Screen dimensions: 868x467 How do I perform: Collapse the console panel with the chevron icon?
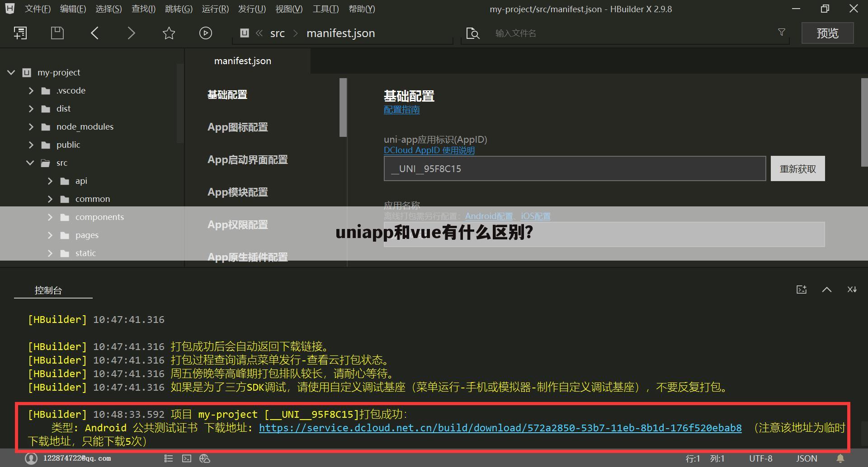coord(827,290)
